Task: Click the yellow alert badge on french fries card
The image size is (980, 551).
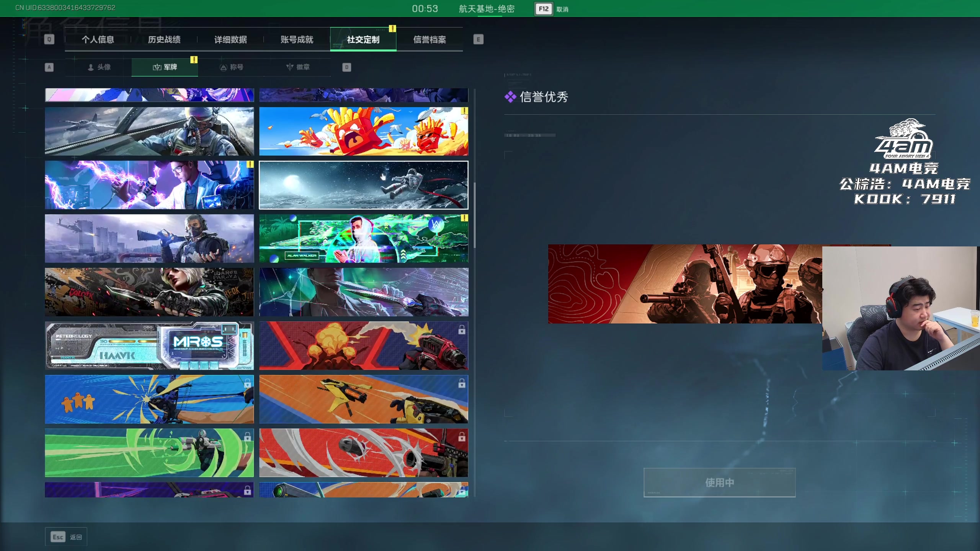Action: (x=464, y=111)
